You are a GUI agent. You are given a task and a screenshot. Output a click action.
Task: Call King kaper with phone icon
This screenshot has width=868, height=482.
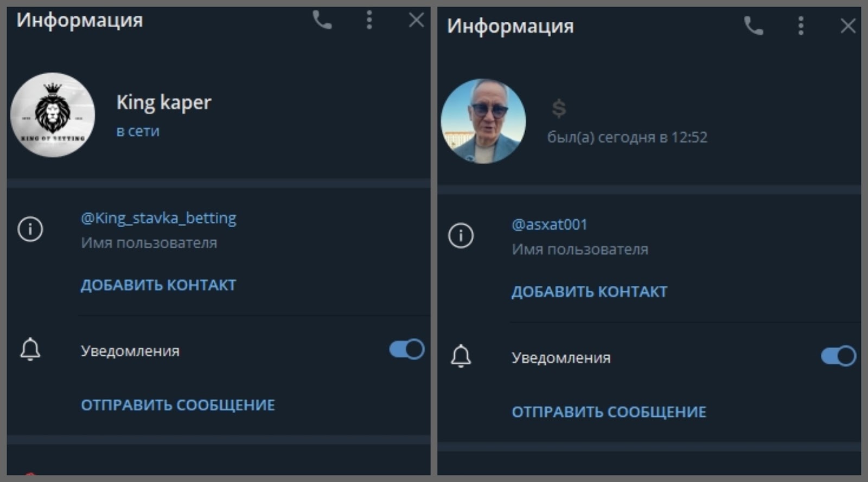(322, 21)
